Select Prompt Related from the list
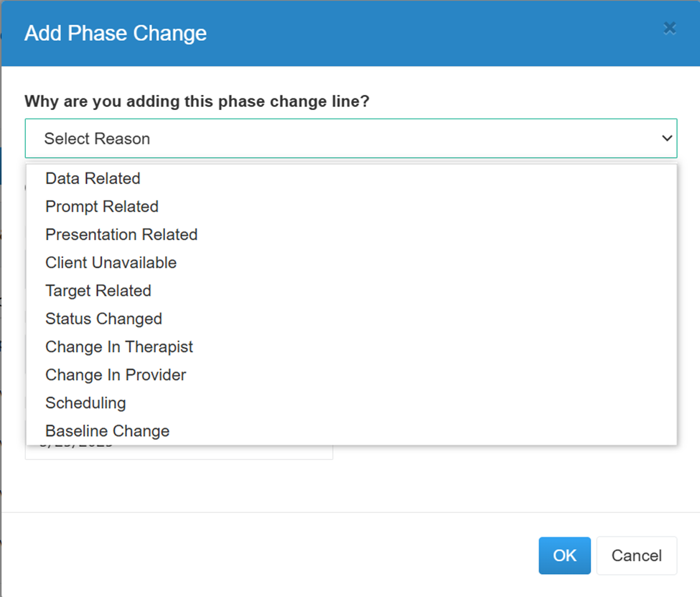This screenshot has width=700, height=597. (352, 206)
